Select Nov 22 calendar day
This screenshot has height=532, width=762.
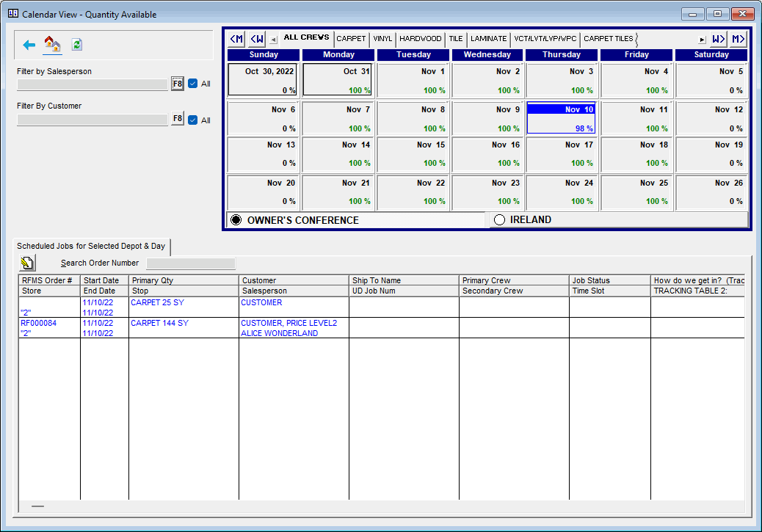point(413,192)
